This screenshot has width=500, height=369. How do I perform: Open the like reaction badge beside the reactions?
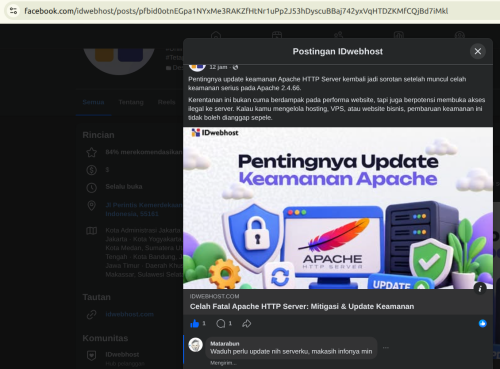482,323
